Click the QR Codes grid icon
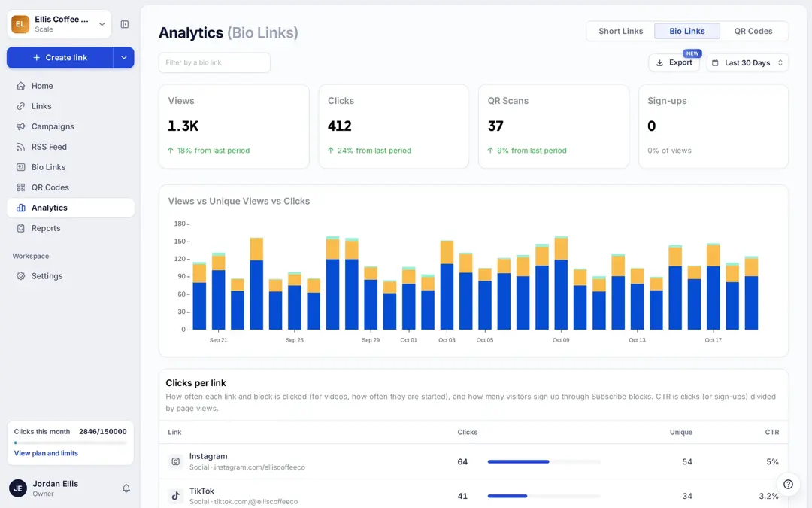This screenshot has height=508, width=812. (x=21, y=187)
